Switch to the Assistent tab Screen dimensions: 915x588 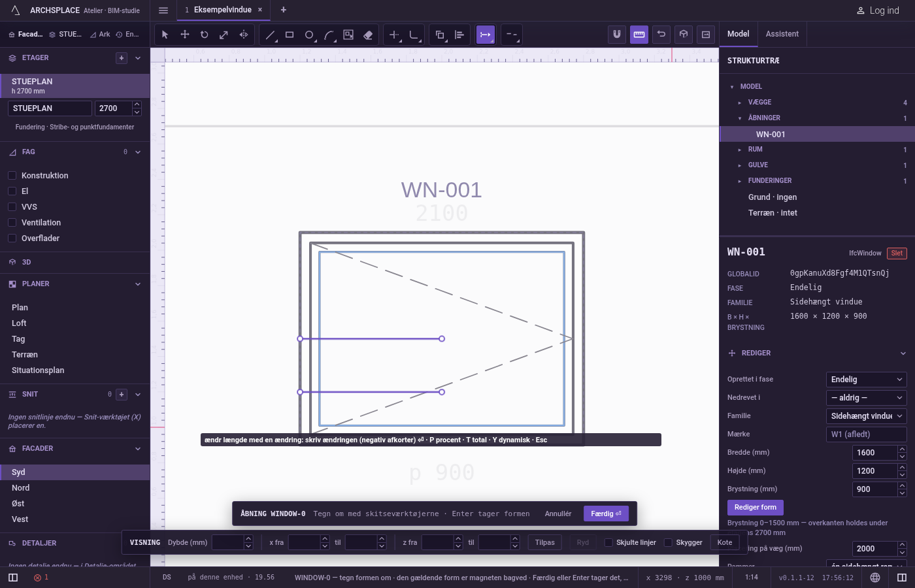point(782,34)
